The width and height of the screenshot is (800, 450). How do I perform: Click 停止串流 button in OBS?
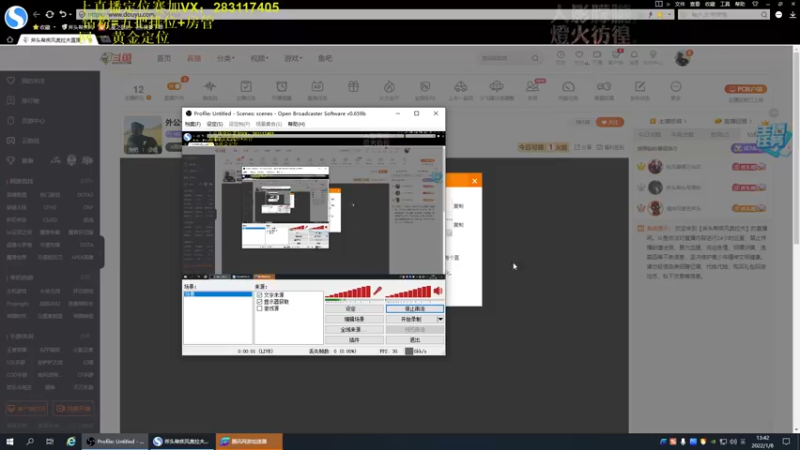click(x=414, y=309)
